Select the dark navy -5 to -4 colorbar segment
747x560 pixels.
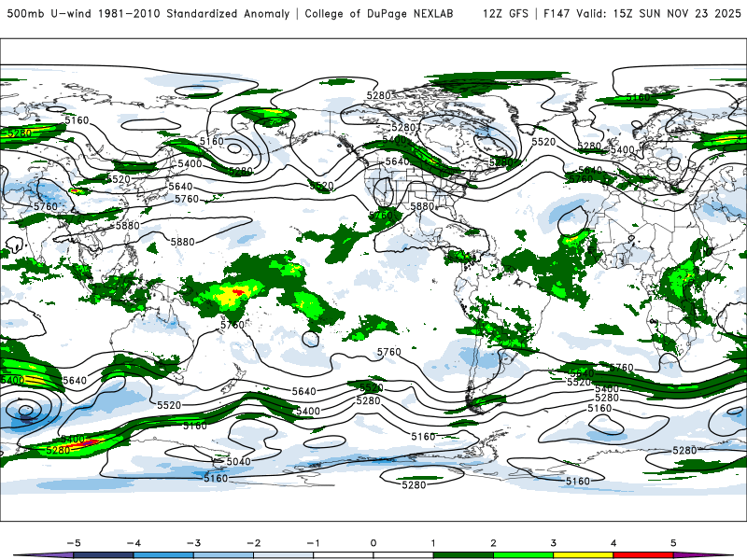pos(104,555)
